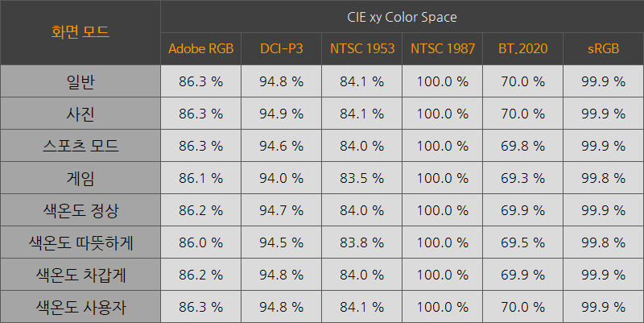Click the 94.9 % DCI-P3 value
The image size is (644, 323).
281,114
